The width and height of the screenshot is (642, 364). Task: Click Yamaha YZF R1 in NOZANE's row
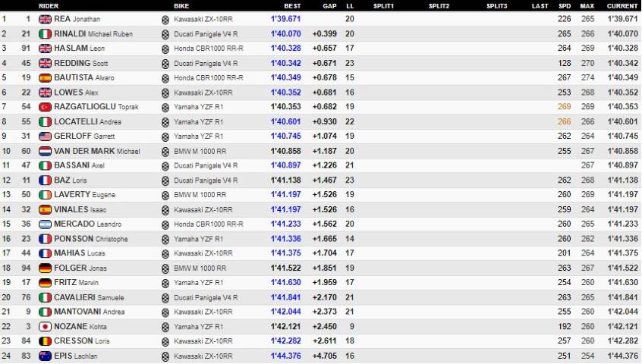click(199, 327)
